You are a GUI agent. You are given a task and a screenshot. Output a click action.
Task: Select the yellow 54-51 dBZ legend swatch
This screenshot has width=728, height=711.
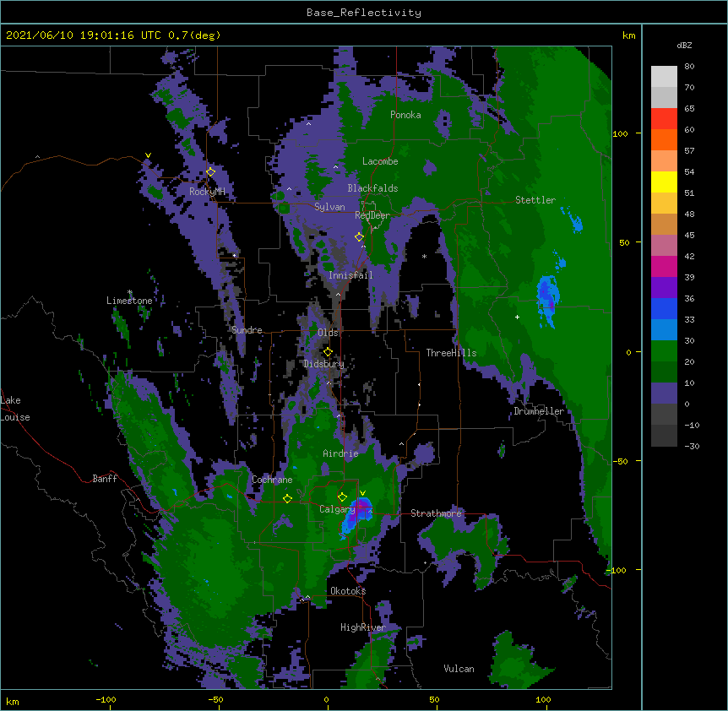(664, 182)
